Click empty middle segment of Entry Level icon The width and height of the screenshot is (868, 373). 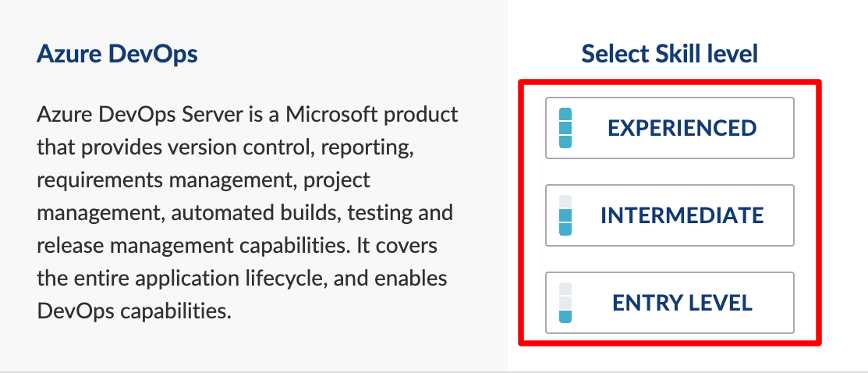pyautogui.click(x=566, y=303)
